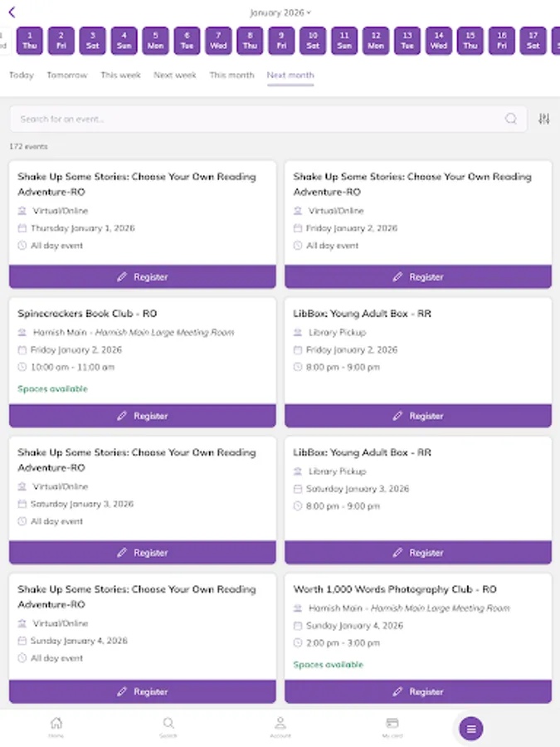The width and height of the screenshot is (560, 747).
Task: Register for LibBox Young Adult Box on January 2
Action: coord(418,416)
